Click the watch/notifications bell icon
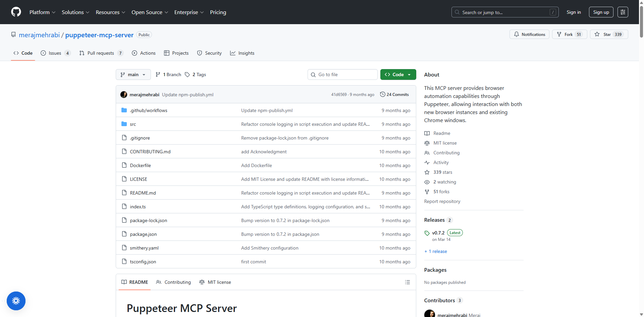Image resolution: width=644 pixels, height=317 pixels. click(516, 34)
